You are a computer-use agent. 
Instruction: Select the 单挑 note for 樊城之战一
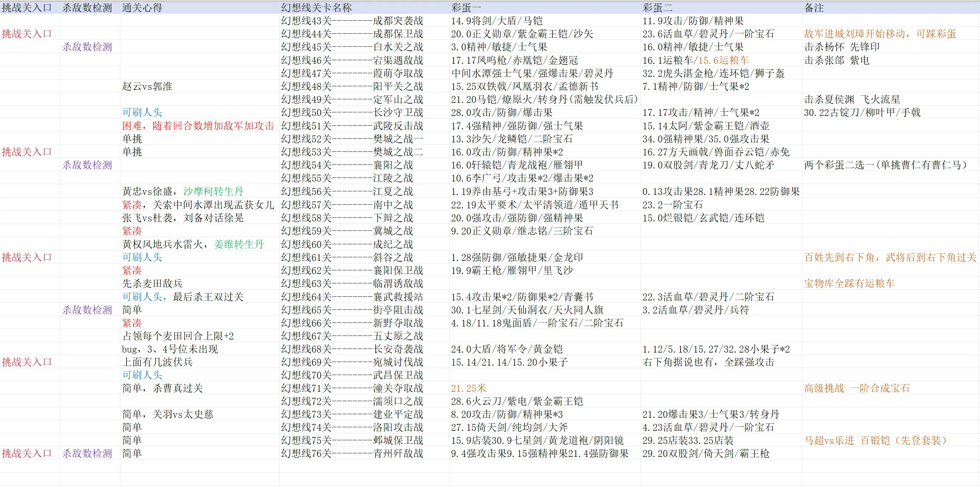pyautogui.click(x=131, y=139)
